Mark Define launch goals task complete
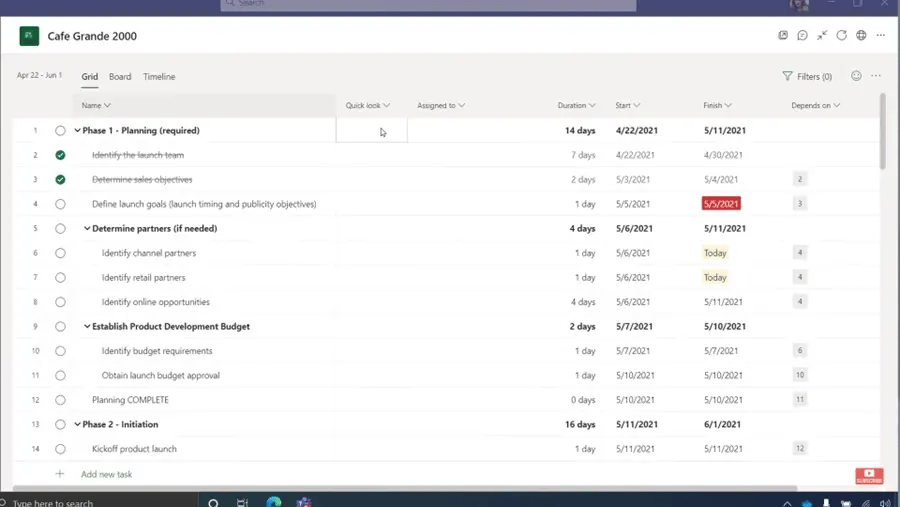The image size is (900, 507). pos(60,204)
